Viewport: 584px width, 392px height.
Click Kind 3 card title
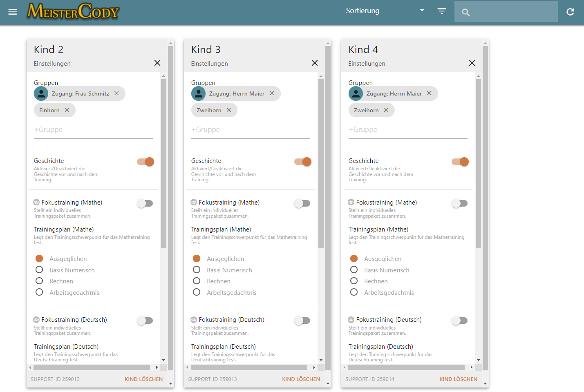click(206, 49)
